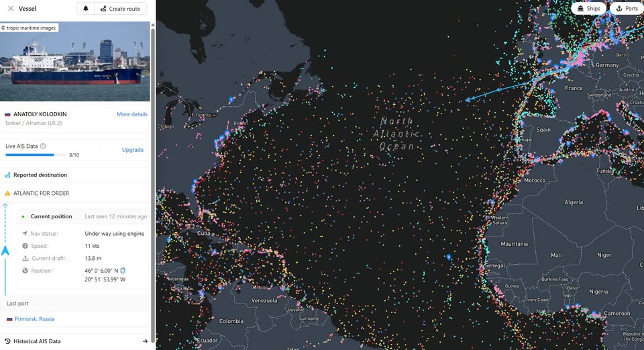
Task: Click the 46° 0' 6.00" N latitude value
Action: point(101,271)
